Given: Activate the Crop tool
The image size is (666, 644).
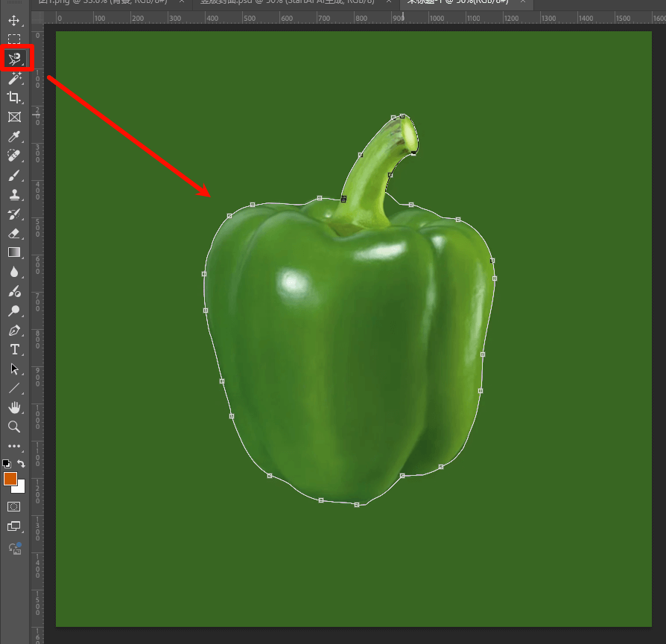Looking at the screenshot, I should tap(14, 98).
